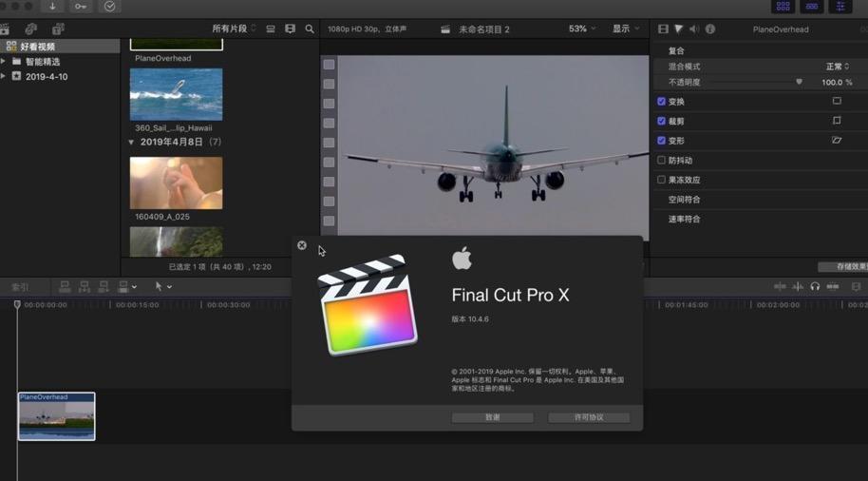Screen dimensions: 868x481
Task: Activate the Crop on-screen control icon
Action: [x=837, y=120]
